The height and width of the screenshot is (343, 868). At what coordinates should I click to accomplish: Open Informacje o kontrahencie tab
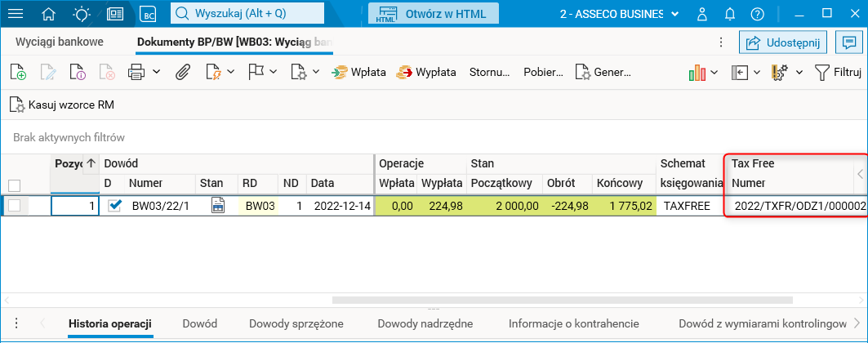pos(574,323)
